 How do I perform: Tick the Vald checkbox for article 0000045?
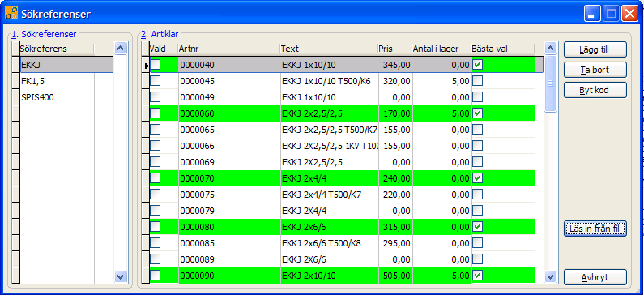155,81
